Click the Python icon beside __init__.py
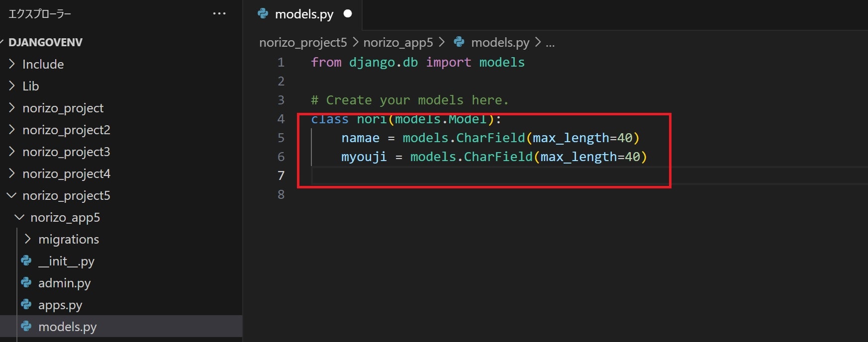 [26, 261]
